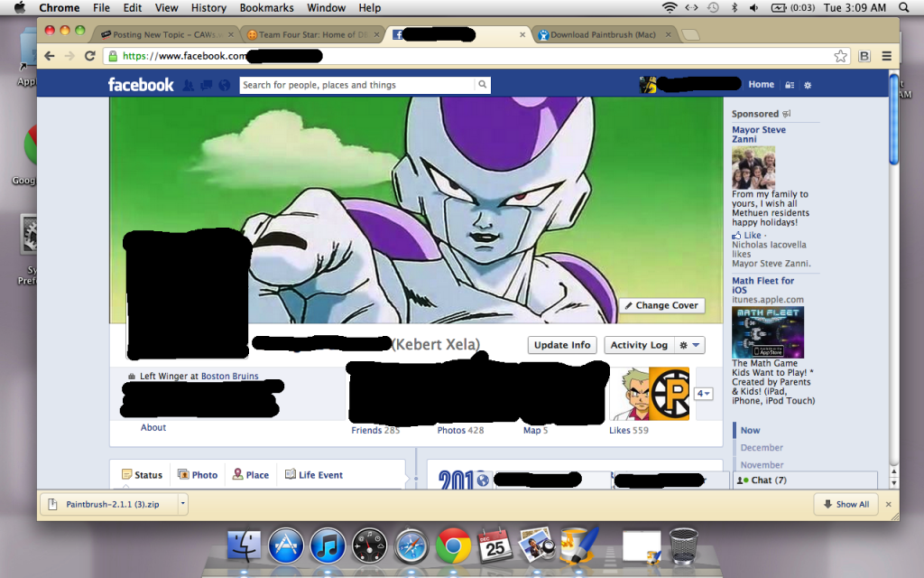
Task: Click the Chrome icon in the Dock
Action: (453, 545)
